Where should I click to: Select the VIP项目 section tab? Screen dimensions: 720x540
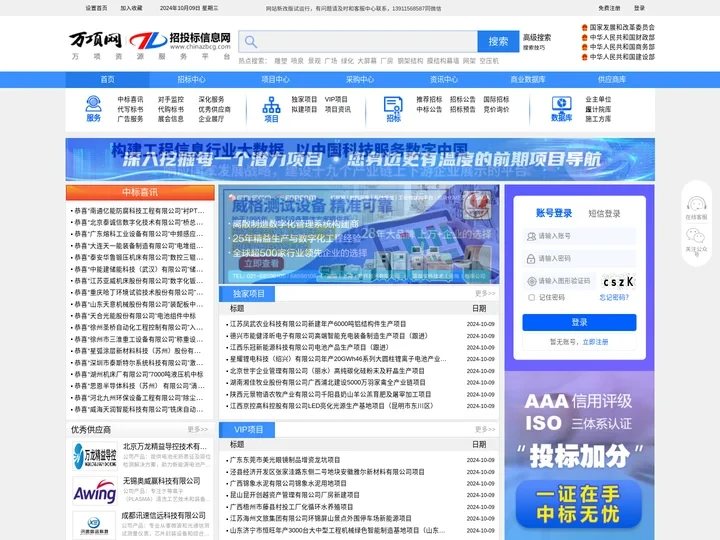point(248,430)
